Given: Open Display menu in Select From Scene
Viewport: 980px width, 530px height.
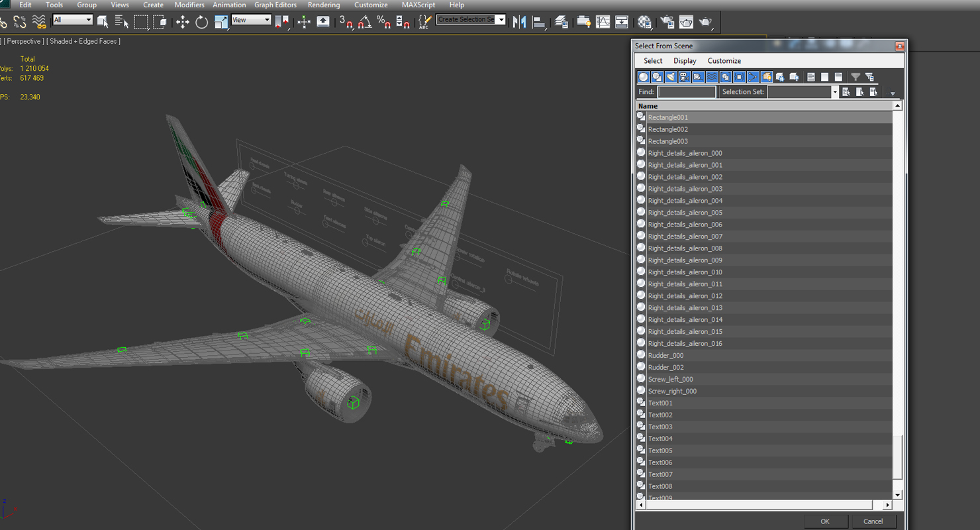Looking at the screenshot, I should coord(685,61).
